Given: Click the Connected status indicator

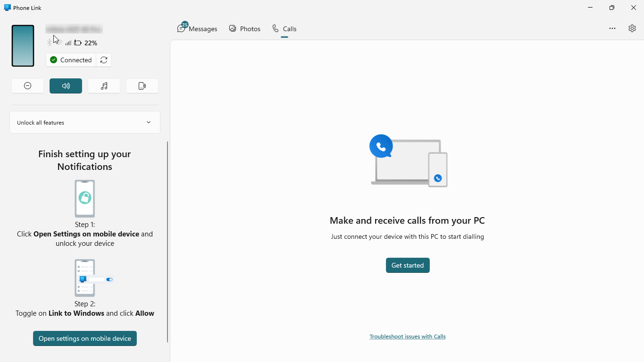Looking at the screenshot, I should point(71,60).
